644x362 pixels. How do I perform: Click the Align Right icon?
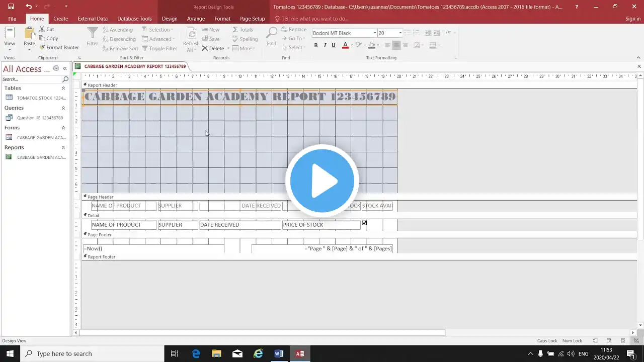pyautogui.click(x=406, y=45)
